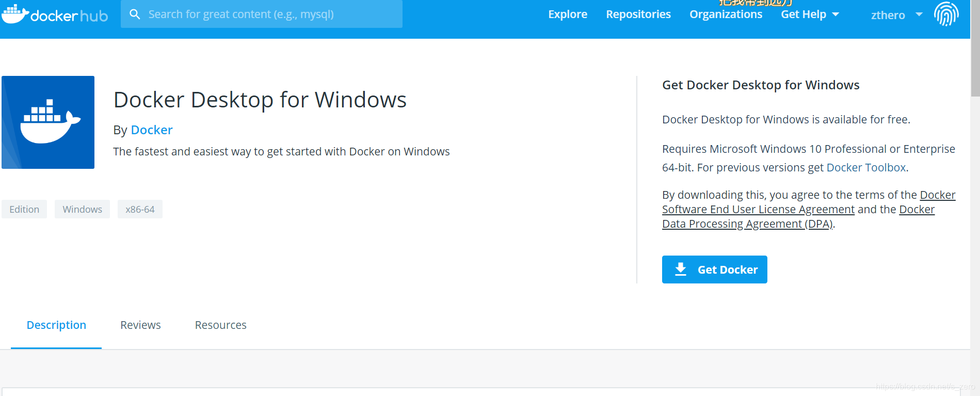This screenshot has width=980, height=396.
Task: Switch to the Reviews tab
Action: coord(140,325)
